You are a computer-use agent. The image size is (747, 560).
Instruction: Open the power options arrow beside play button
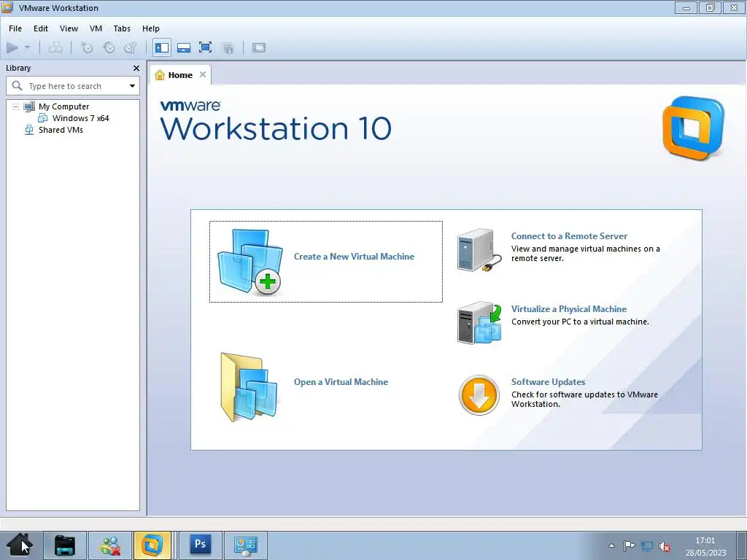pos(27,47)
